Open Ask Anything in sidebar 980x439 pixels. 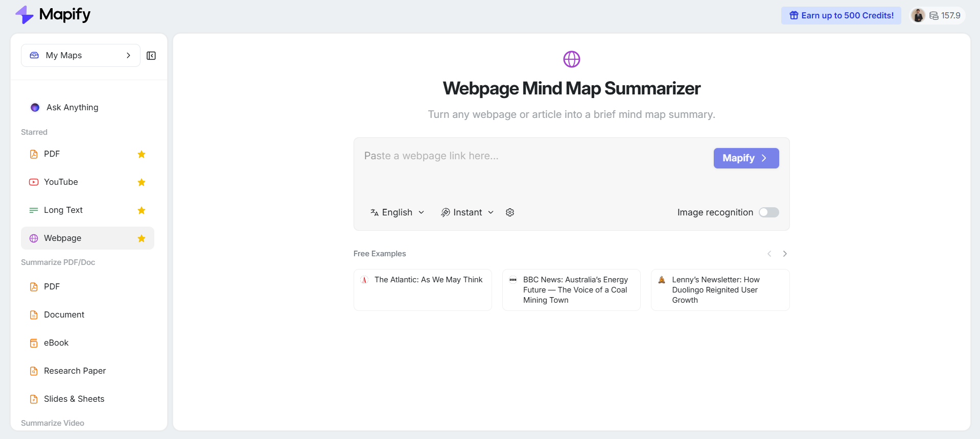tap(87, 107)
